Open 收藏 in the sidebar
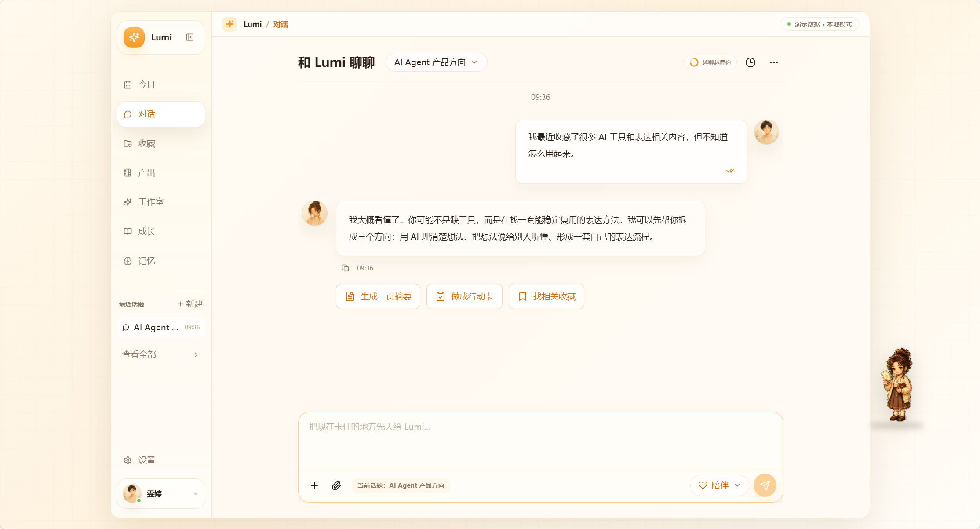The image size is (980, 529). [x=161, y=143]
